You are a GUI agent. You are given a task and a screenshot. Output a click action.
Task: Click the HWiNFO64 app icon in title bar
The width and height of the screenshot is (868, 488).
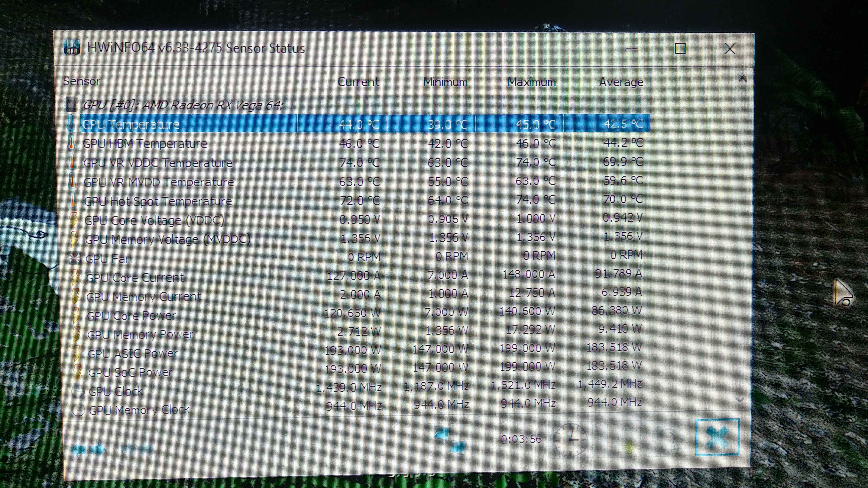pyautogui.click(x=72, y=47)
